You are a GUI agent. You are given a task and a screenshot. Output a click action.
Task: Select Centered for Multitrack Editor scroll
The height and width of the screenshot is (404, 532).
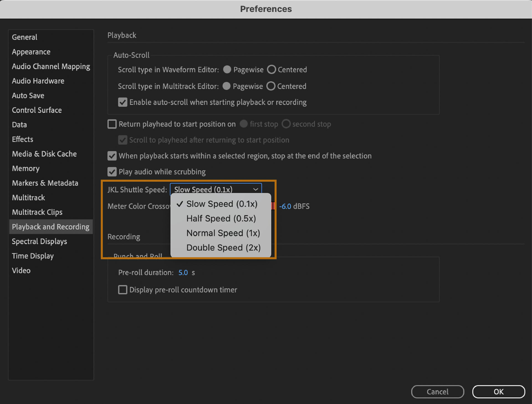(x=271, y=86)
